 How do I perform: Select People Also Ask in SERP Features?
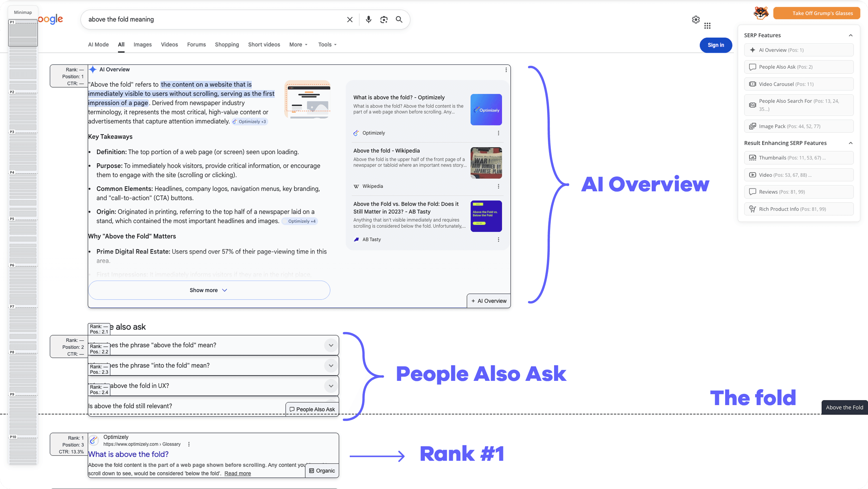point(799,67)
